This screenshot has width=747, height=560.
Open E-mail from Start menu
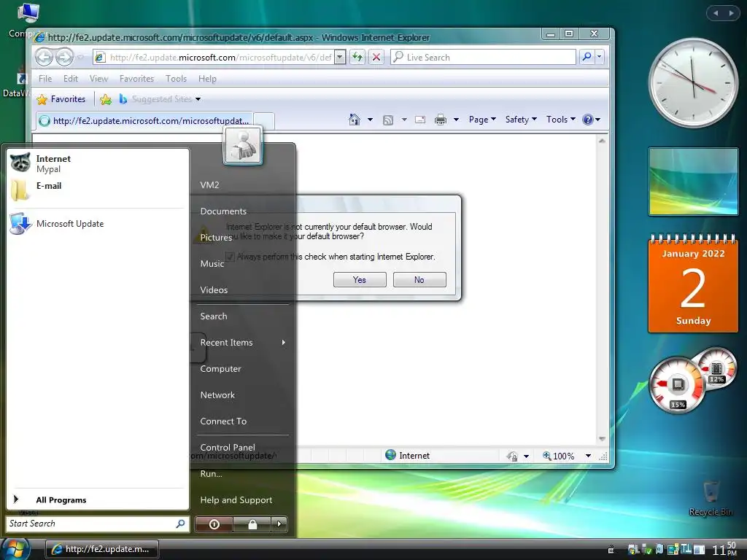pyautogui.click(x=97, y=190)
